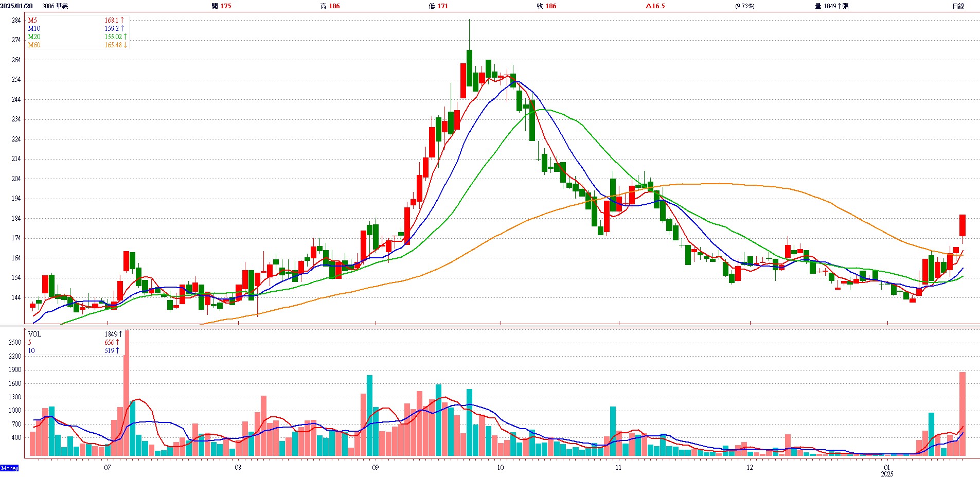
Task: Click the VOL indicator label
Action: 34,334
